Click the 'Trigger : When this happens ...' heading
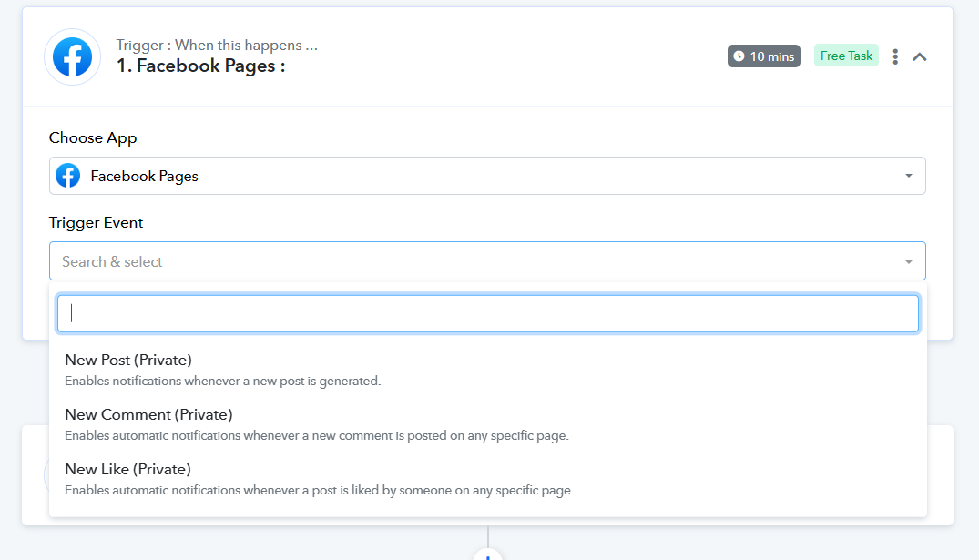979x560 pixels. (217, 45)
